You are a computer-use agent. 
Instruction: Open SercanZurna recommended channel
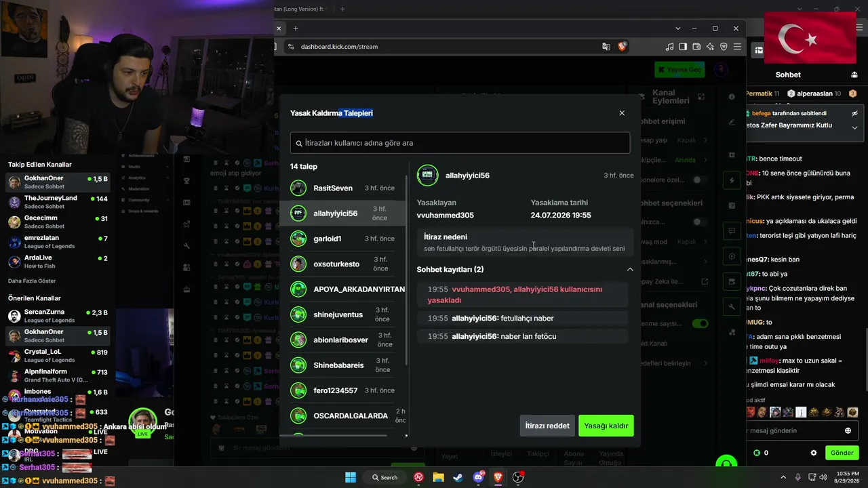pos(59,317)
